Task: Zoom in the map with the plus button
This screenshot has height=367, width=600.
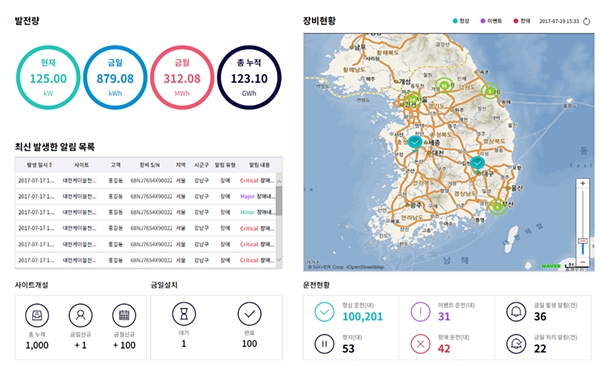Action: 583,183
